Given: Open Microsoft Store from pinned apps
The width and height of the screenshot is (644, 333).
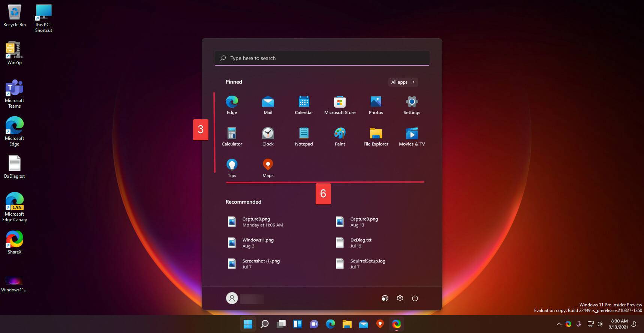Looking at the screenshot, I should [x=340, y=105].
